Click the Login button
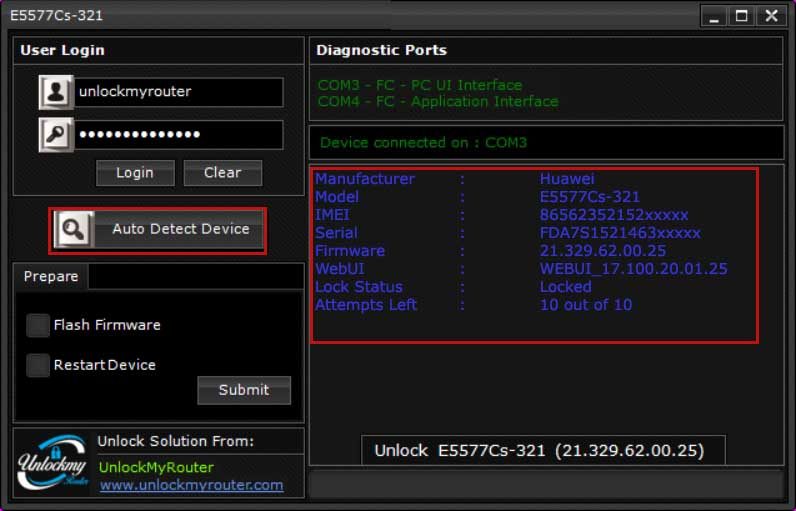Image resolution: width=796 pixels, height=511 pixels. coord(135,173)
